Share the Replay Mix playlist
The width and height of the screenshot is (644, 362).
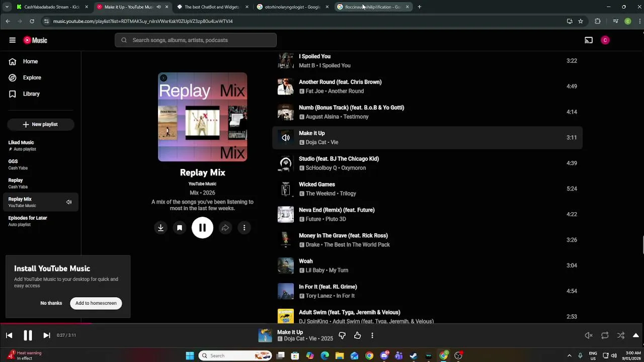coord(225,228)
